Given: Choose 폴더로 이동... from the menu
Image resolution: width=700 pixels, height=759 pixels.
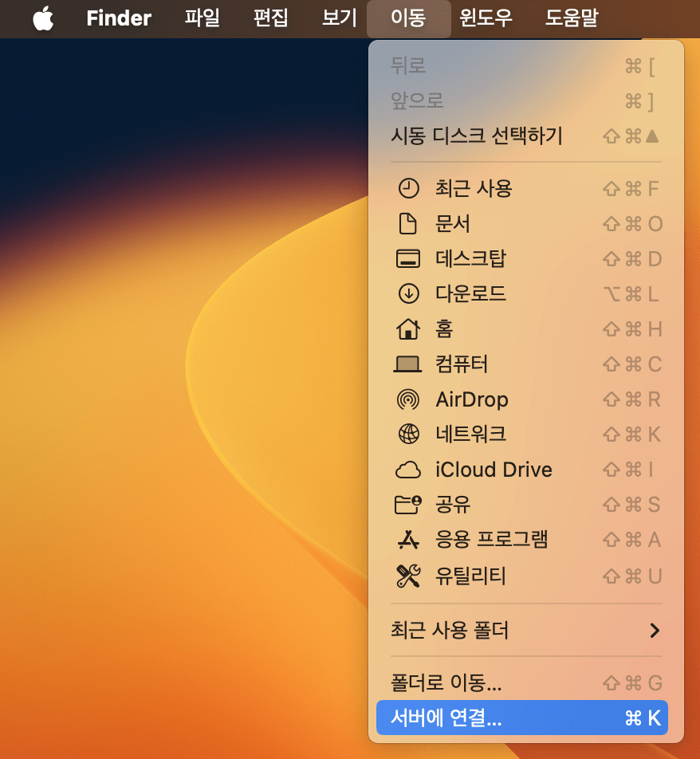Looking at the screenshot, I should 446,683.
